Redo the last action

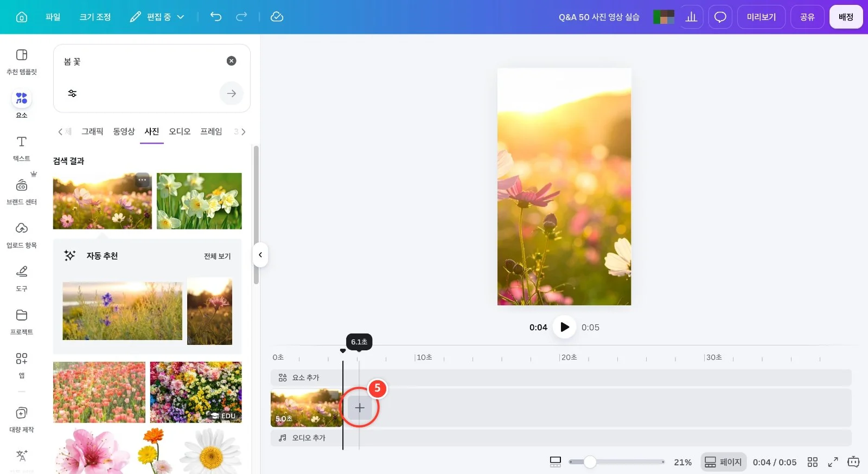pos(241,17)
